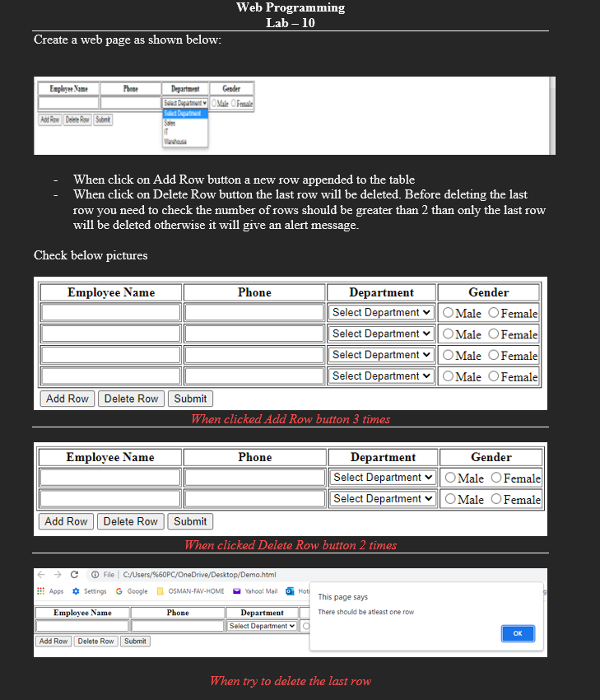Image resolution: width=600 pixels, height=700 pixels.
Task: Click the 'Lab – 10' heading text
Action: click(291, 23)
